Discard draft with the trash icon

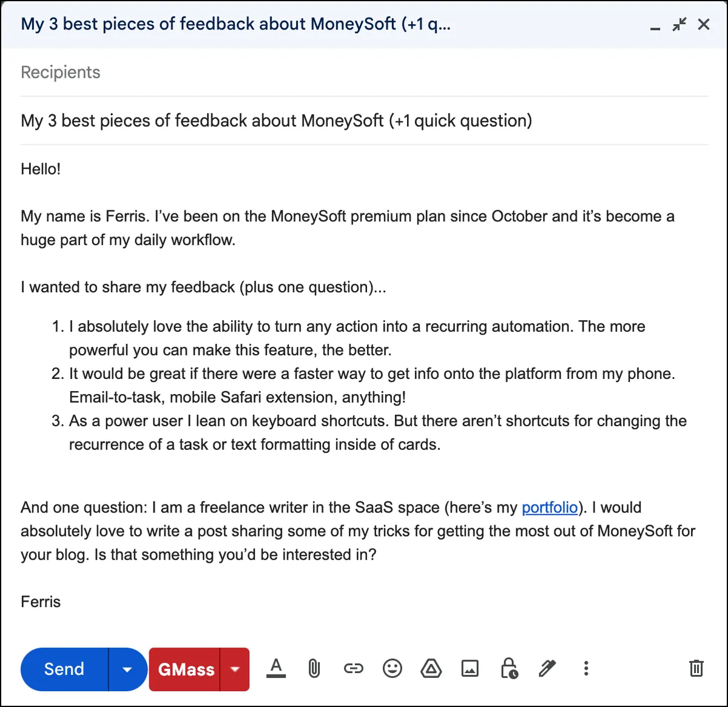[x=696, y=669]
